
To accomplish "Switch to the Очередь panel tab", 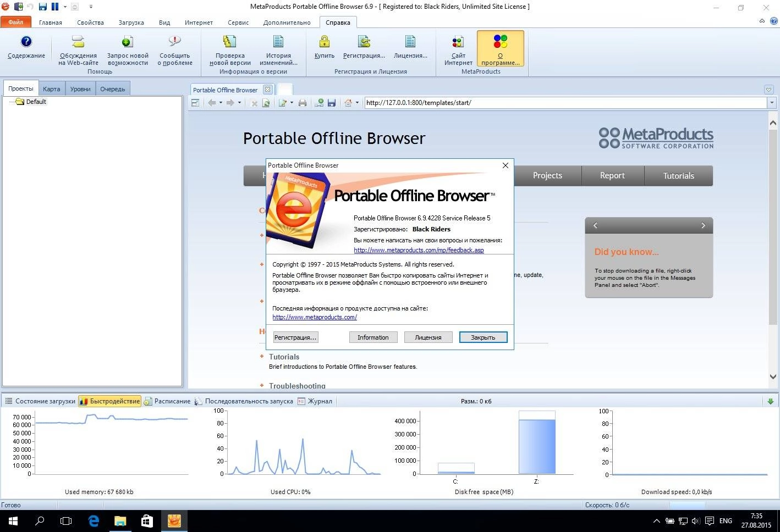I will [x=112, y=89].
